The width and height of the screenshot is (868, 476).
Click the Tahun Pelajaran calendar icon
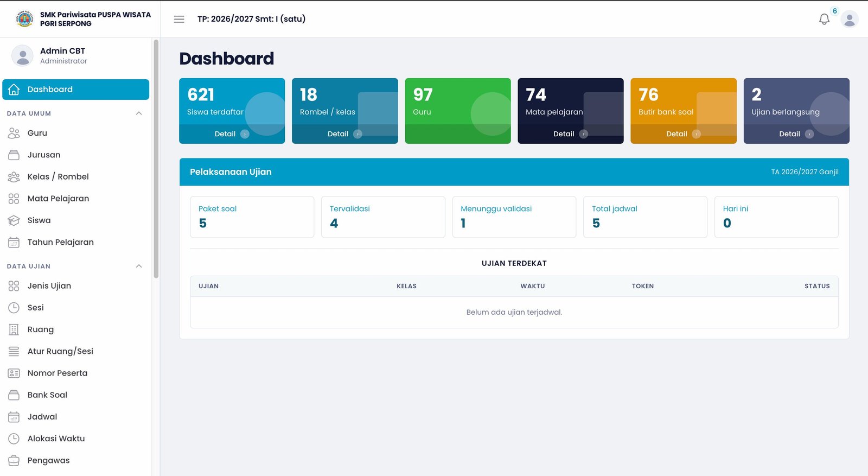tap(14, 242)
